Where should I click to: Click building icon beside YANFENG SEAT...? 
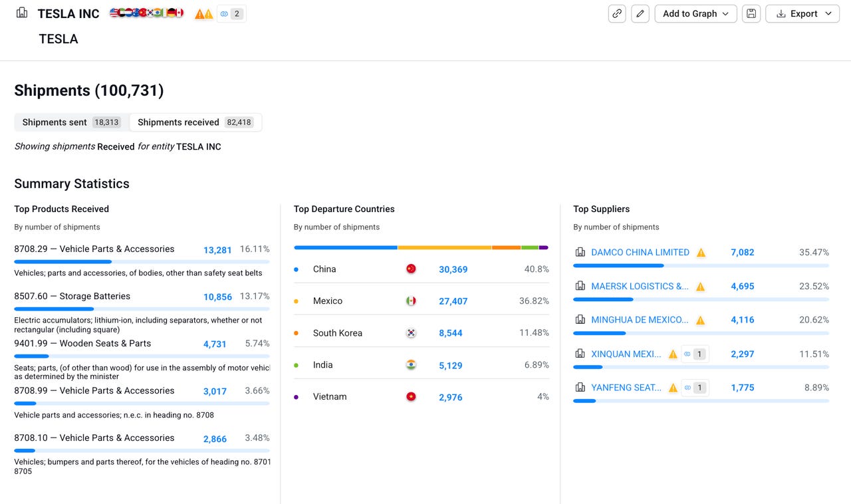[580, 387]
